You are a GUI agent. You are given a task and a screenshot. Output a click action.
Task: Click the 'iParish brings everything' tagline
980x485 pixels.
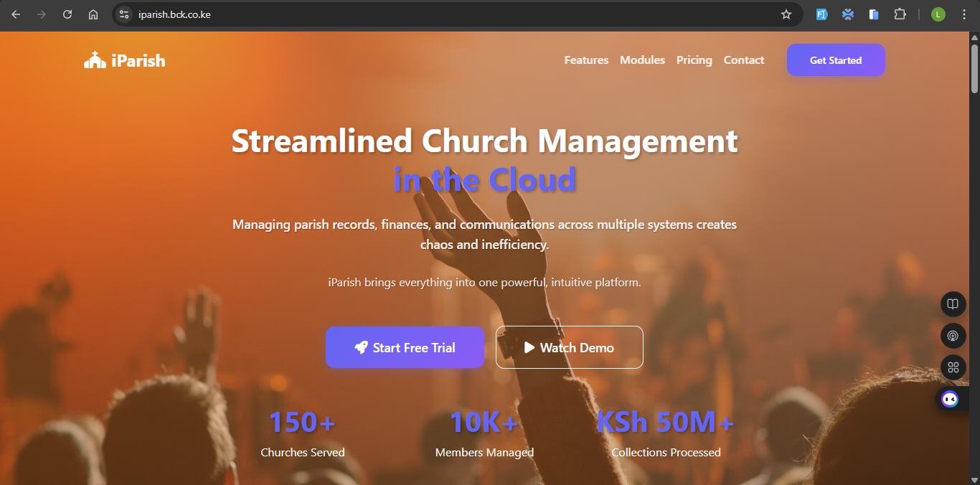484,283
